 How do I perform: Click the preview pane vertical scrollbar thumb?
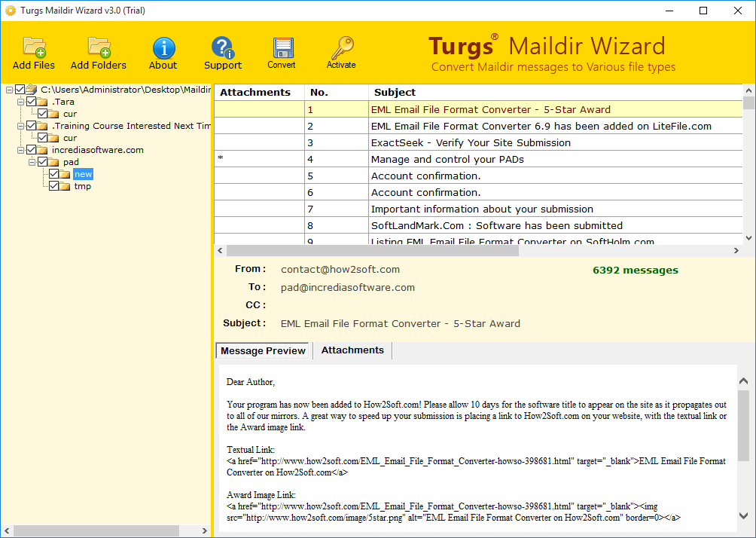point(743,425)
